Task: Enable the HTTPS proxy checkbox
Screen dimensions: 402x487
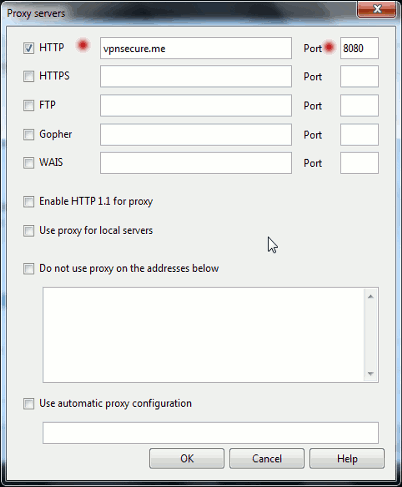Action: click(29, 76)
